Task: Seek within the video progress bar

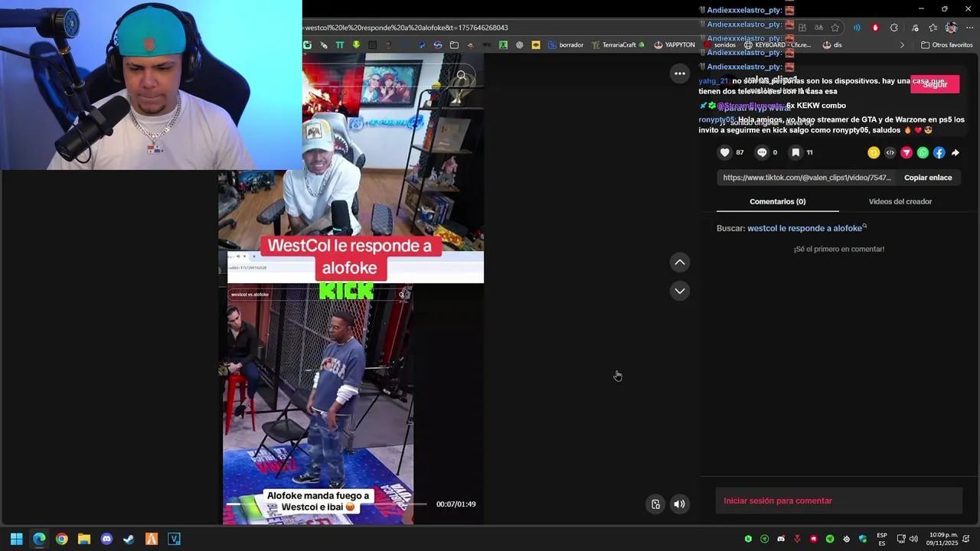Action: pos(325,504)
